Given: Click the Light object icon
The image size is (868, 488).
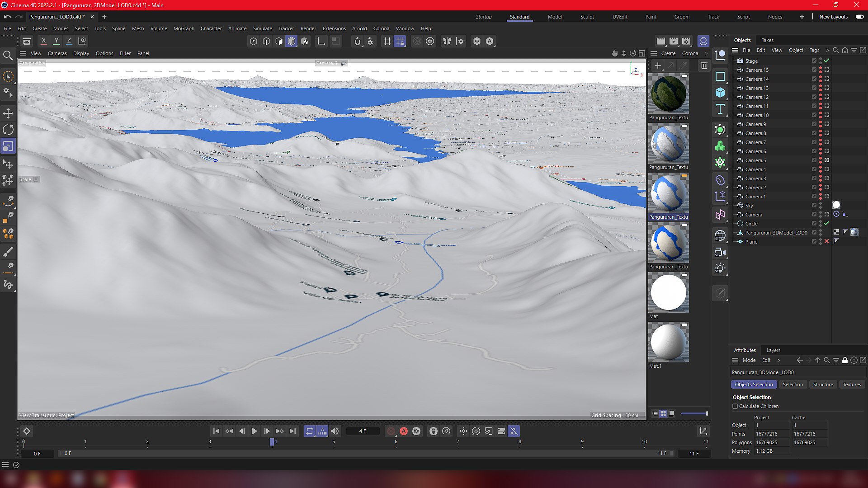Looking at the screenshot, I should (720, 268).
